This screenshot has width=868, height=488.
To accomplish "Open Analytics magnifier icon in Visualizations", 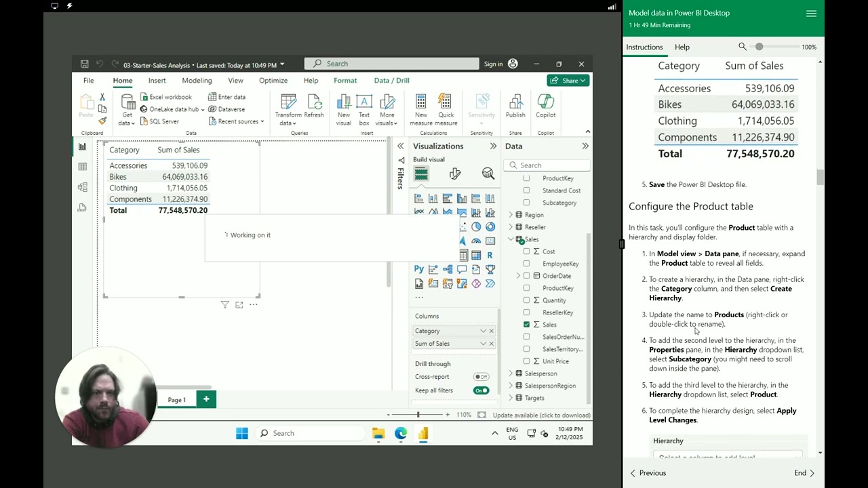I will pyautogui.click(x=488, y=174).
